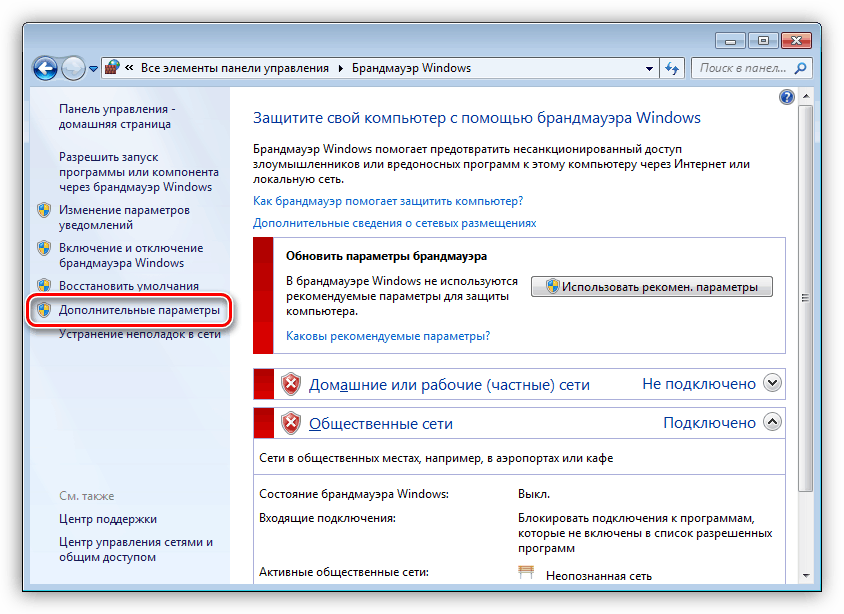The image size is (844, 614).
Task: Click the shield beside Изменение параметров уведомлений
Action: tap(44, 211)
